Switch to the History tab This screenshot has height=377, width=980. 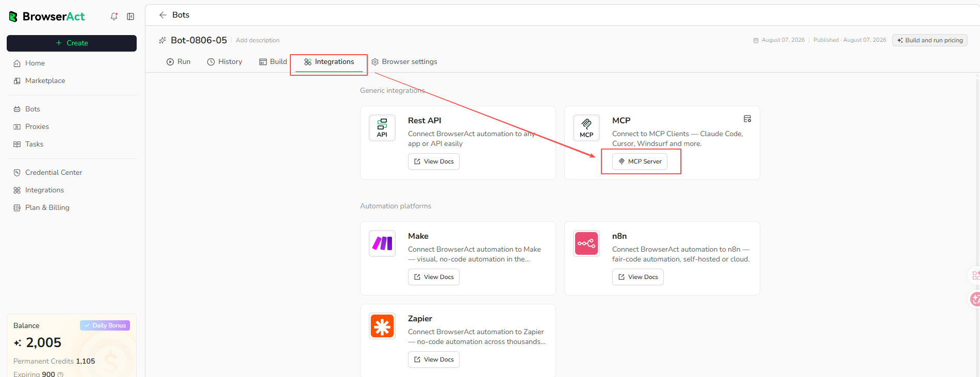point(225,62)
